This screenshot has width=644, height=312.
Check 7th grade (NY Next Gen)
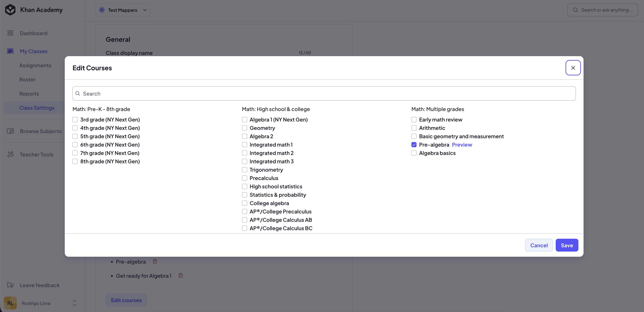click(75, 153)
